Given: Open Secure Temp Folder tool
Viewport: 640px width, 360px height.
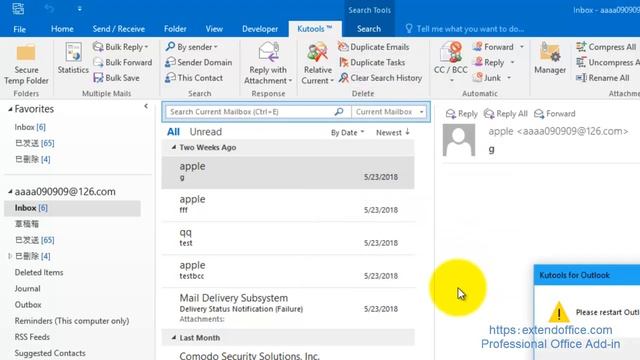Looking at the screenshot, I should coord(26,64).
